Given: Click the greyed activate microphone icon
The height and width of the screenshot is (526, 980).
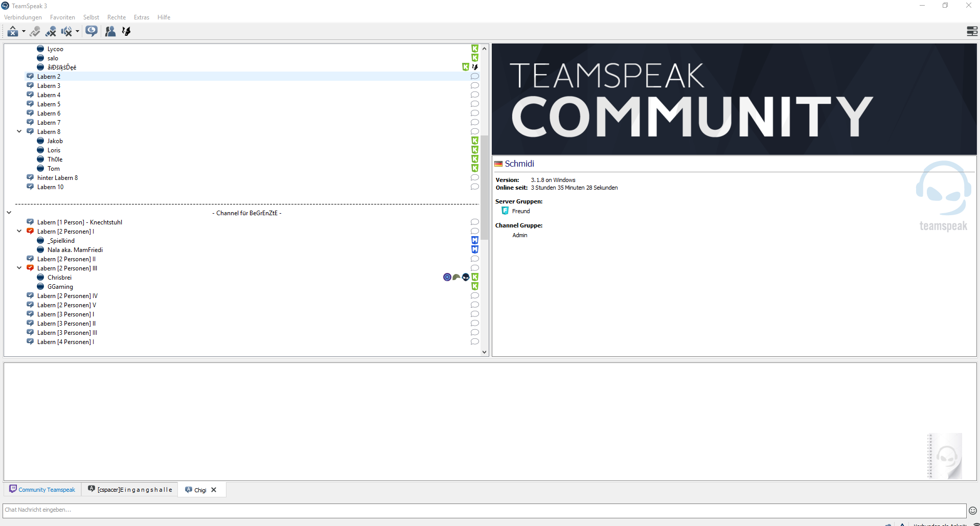Looking at the screenshot, I should click(35, 32).
